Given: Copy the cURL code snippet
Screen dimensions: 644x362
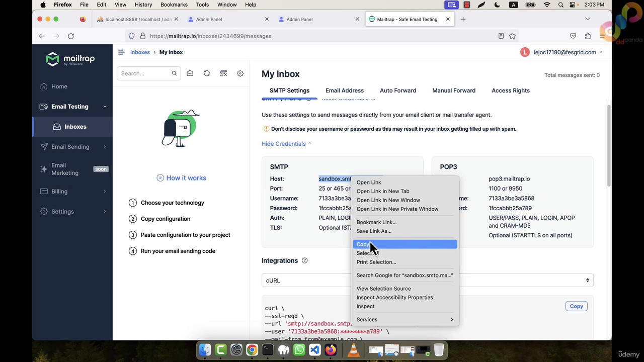Looking at the screenshot, I should click(x=576, y=306).
